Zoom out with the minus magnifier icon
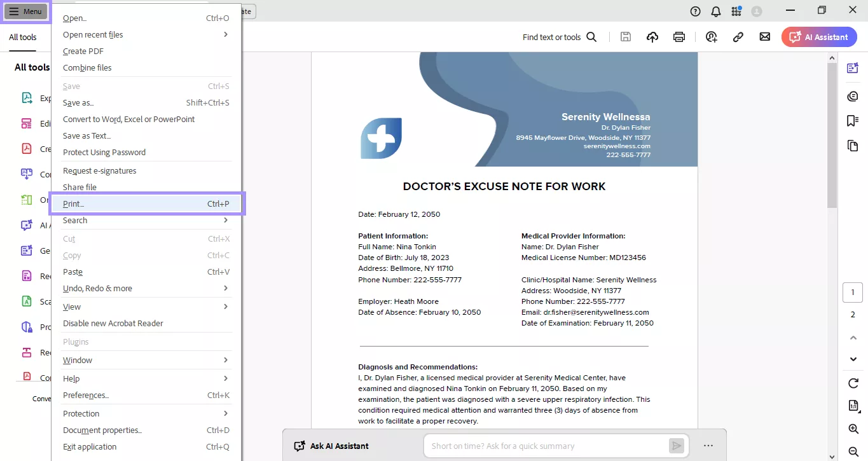This screenshot has width=868, height=461. pos(853,451)
